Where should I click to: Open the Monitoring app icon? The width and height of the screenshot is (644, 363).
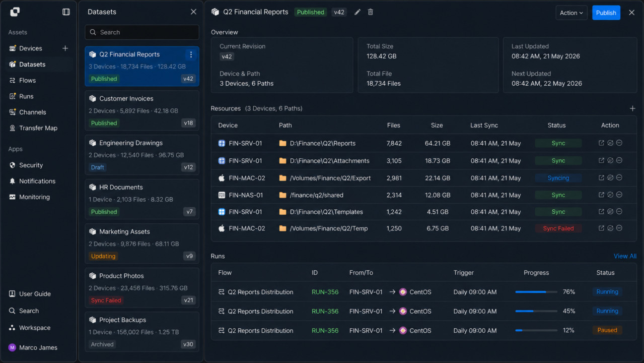tap(13, 197)
